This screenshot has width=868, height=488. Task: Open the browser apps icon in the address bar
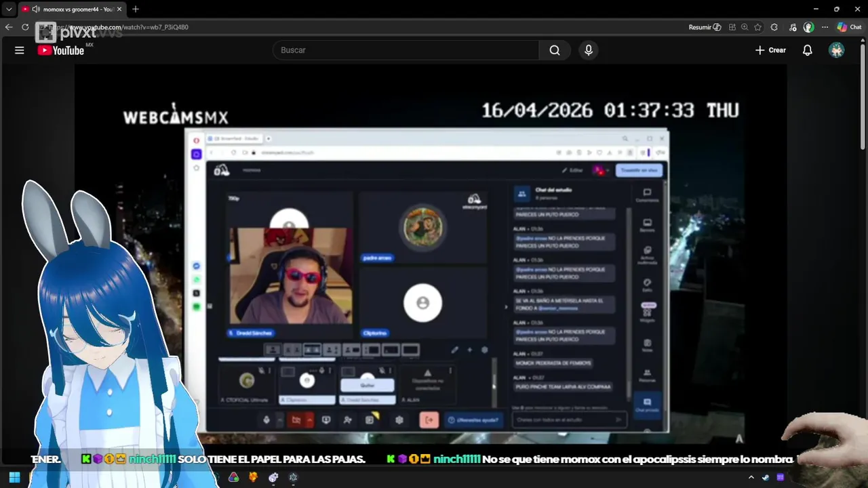(732, 27)
